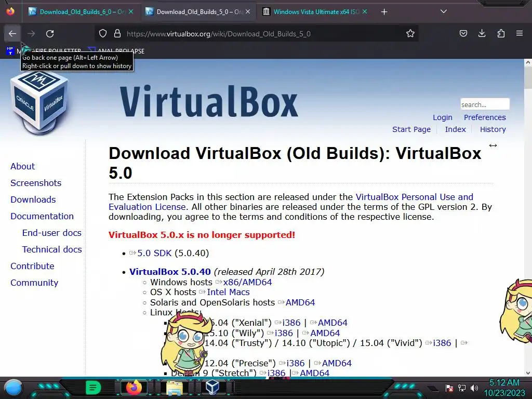Open Screenshots in the sidebar
The width and height of the screenshot is (532, 399).
coord(36,183)
